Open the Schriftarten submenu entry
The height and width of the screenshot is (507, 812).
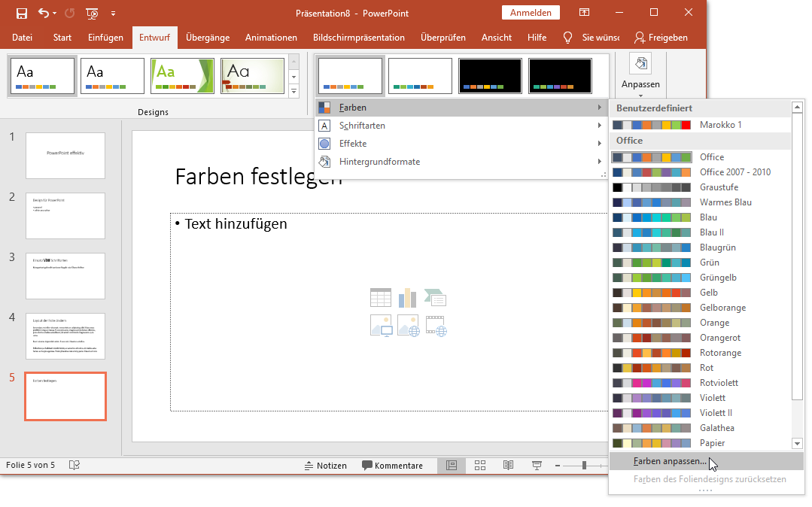pos(461,126)
